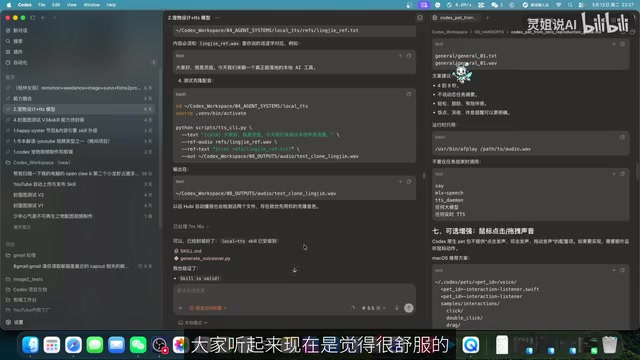Open Messages in the Dock
640x360 pixels.
(x=95, y=345)
